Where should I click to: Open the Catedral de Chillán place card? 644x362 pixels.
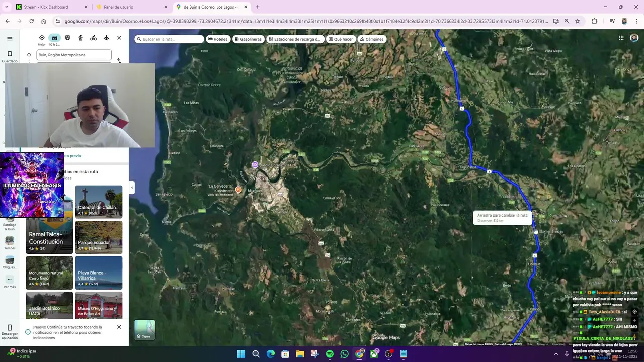(x=99, y=202)
